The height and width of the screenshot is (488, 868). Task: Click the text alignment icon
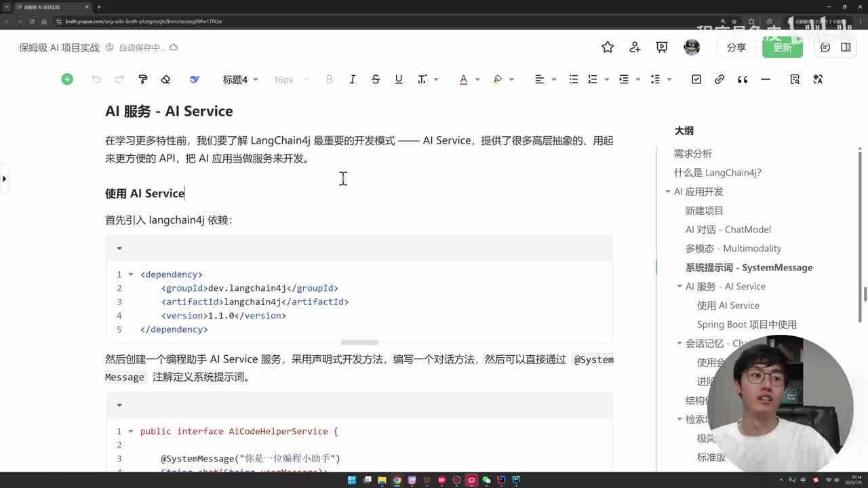pyautogui.click(x=540, y=79)
